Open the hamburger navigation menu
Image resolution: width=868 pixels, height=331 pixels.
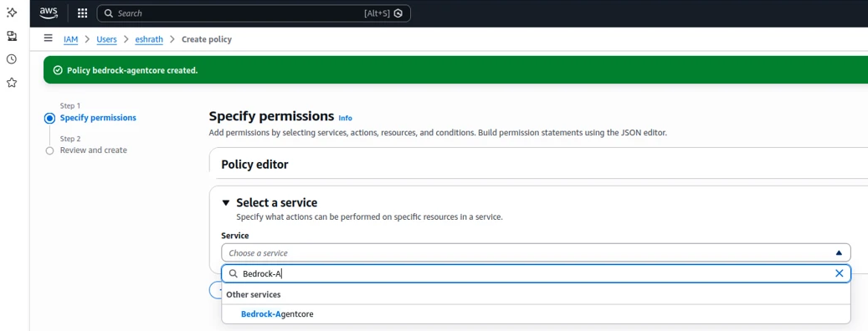point(49,38)
